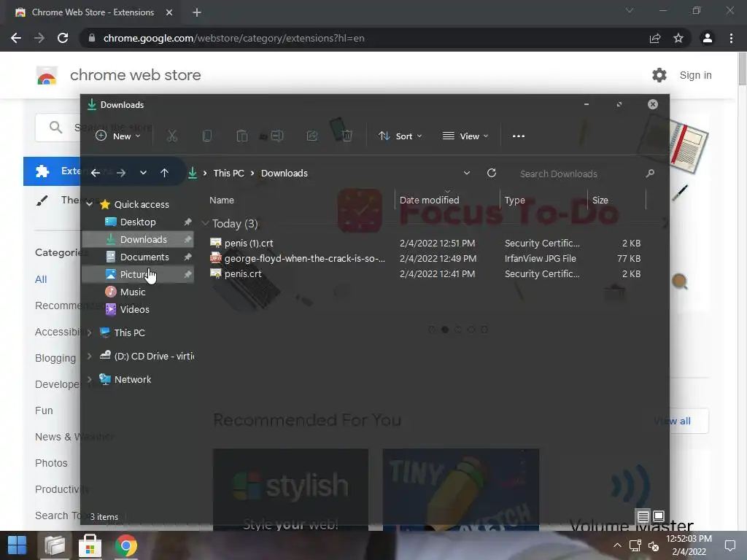Screen dimensions: 747x560
Task: Open the Windows Start menu
Action: (x=18, y=545)
